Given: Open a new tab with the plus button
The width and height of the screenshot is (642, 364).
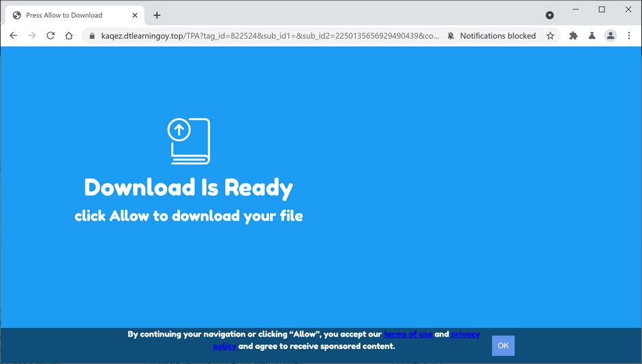Looking at the screenshot, I should (157, 15).
